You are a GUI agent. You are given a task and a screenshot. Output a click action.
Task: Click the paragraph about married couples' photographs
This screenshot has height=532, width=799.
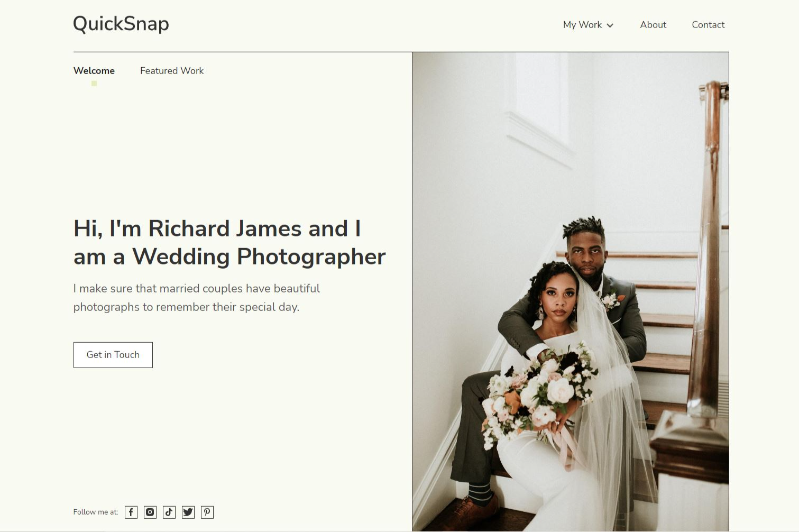click(x=197, y=298)
